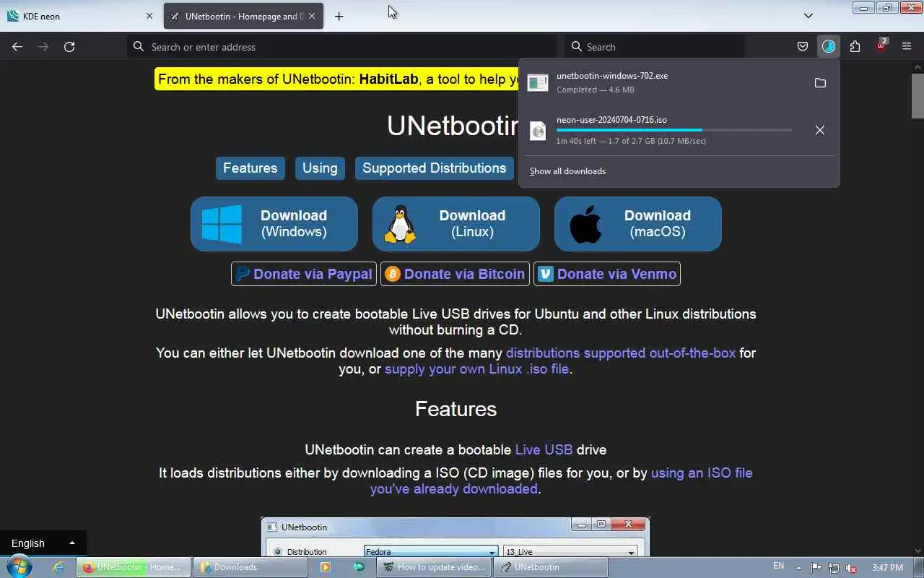Screen dimensions: 924x578
Task: Click Donate via Bitcoin
Action: (455, 274)
